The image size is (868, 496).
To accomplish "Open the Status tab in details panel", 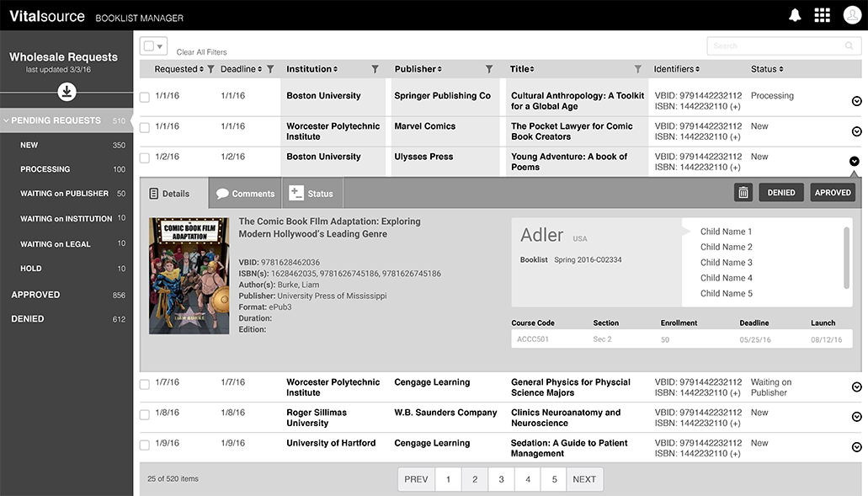I will coord(311,194).
